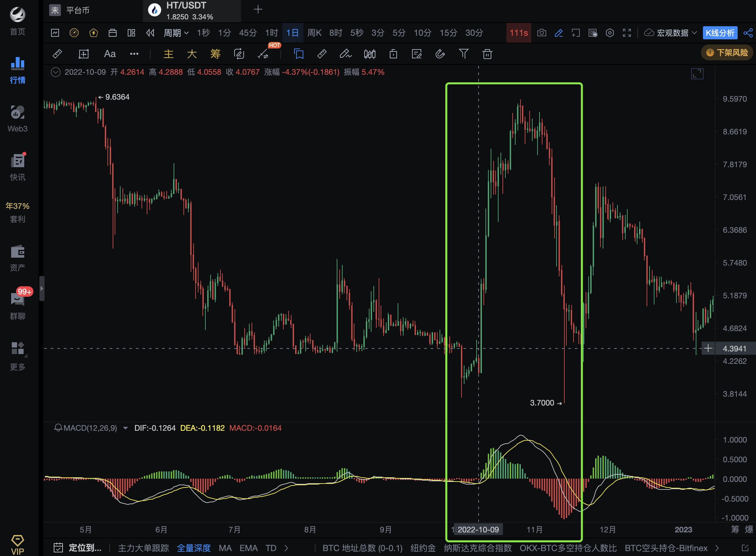Open the share icon at top right
Image resolution: width=756 pixels, height=556 pixels.
point(748,33)
